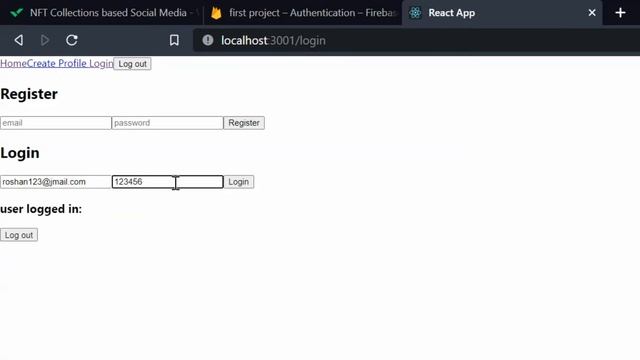Image resolution: width=640 pixels, height=360 pixels.
Task: Click the Login heading text
Action: coord(20,153)
